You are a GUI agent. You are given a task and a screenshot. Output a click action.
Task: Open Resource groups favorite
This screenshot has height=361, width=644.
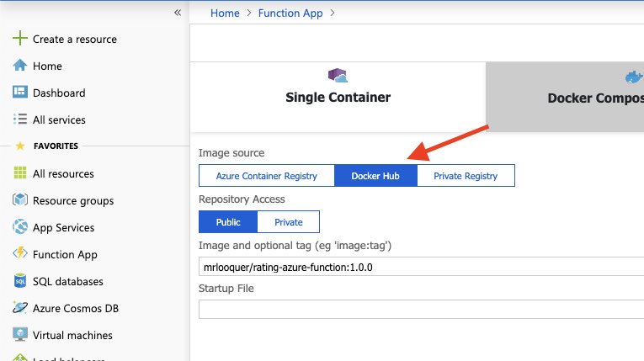coord(73,201)
